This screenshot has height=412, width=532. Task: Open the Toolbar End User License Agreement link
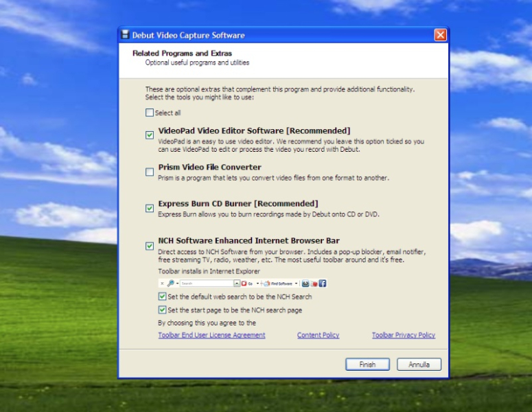point(211,335)
